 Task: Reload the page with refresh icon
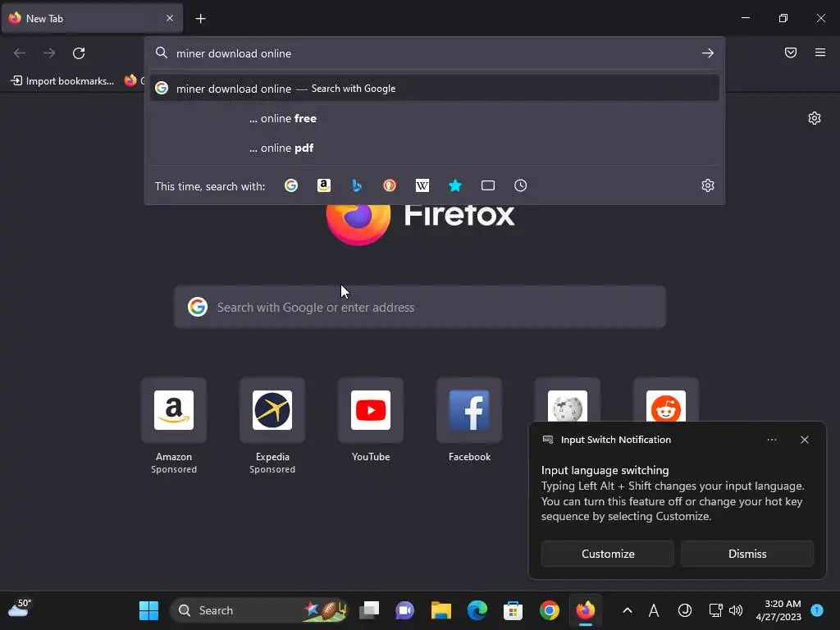79,53
